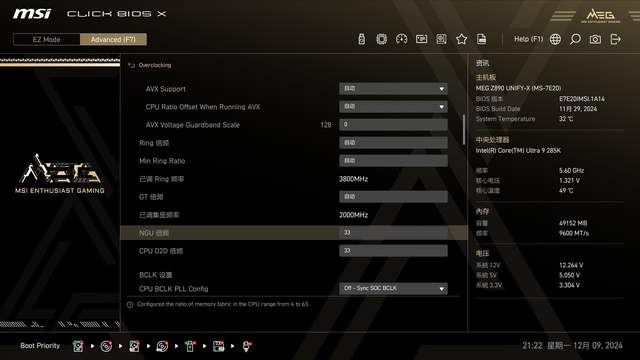Open the CPU chip icon in toolbar
This screenshot has width=640, height=360.
[382, 39]
